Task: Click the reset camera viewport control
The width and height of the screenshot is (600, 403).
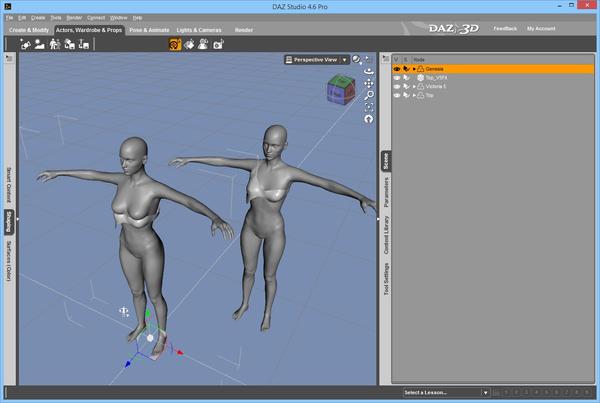Action: [368, 119]
